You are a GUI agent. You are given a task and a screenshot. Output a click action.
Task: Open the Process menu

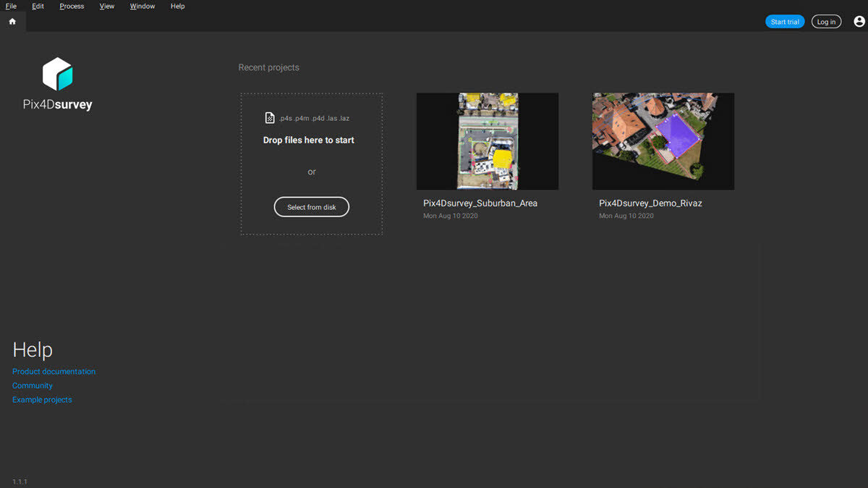coord(72,7)
